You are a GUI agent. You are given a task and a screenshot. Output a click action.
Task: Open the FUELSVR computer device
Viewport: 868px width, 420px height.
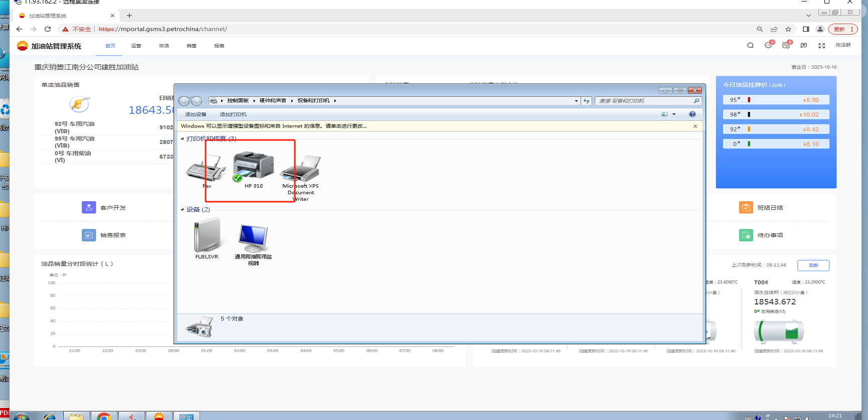click(207, 236)
